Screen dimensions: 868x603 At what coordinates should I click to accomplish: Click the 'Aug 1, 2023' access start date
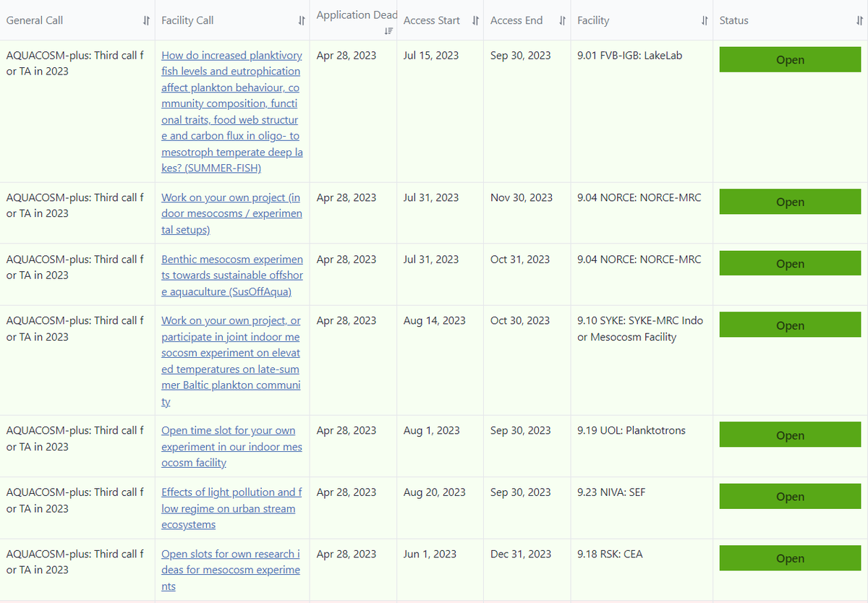[432, 431]
